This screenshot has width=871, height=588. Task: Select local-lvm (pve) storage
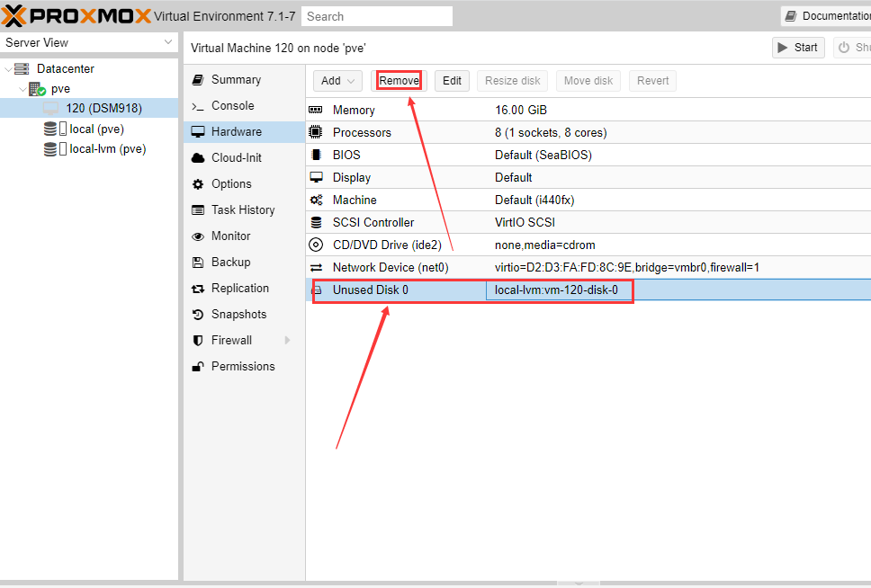tap(108, 149)
